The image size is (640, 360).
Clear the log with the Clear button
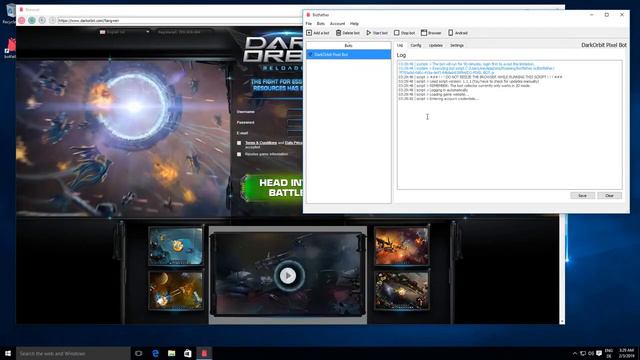(609, 196)
